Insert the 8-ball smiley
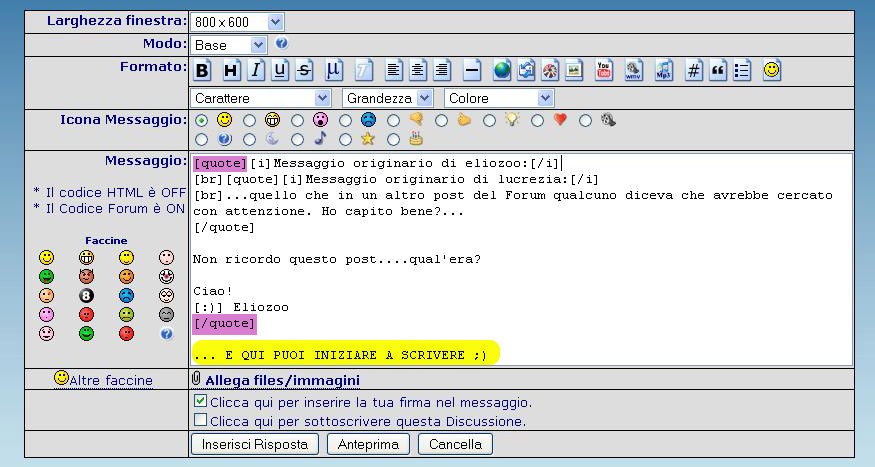 pyautogui.click(x=86, y=295)
